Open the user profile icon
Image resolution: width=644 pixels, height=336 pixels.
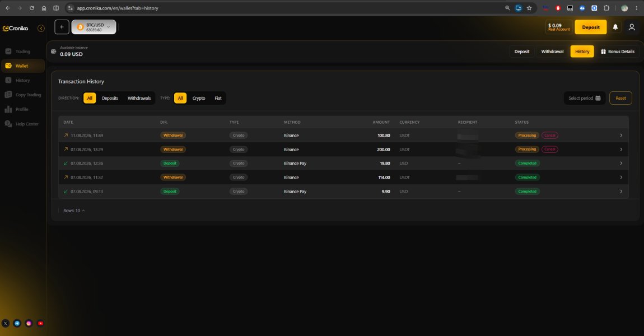click(x=632, y=27)
